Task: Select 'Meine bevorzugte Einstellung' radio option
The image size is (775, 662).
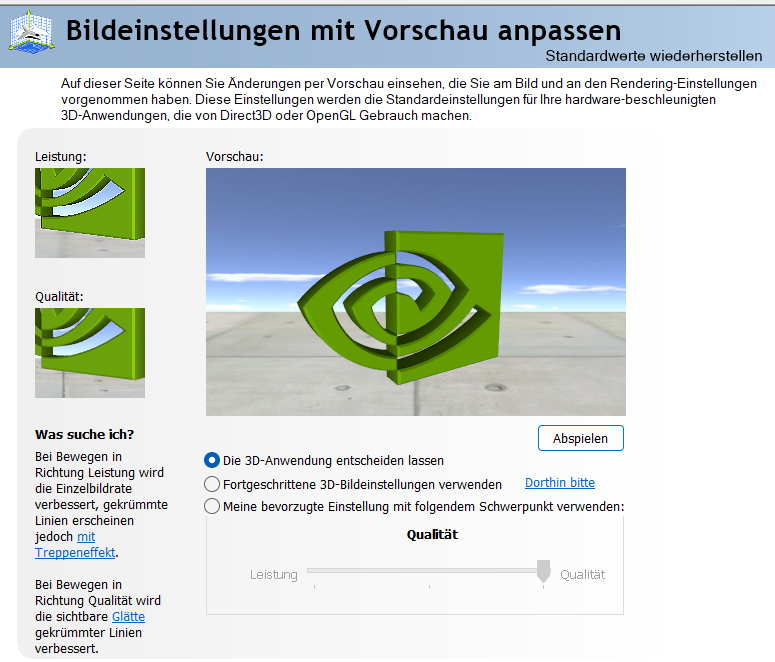Action: point(212,506)
